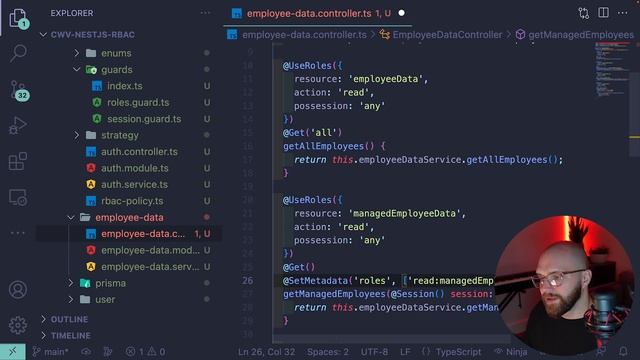Click the Ninja status bar item

(511, 351)
